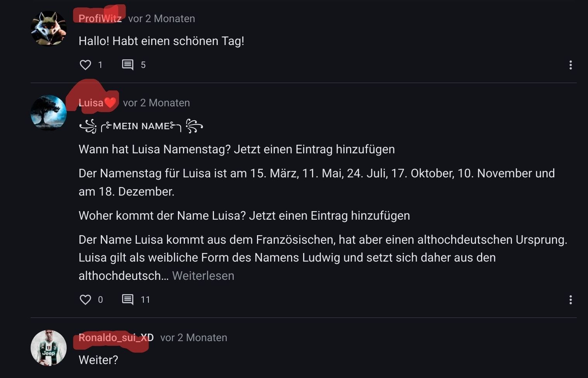Go to Ronaldo_sui_XD's profile name
Screen dimensions: 588x378
pos(116,338)
